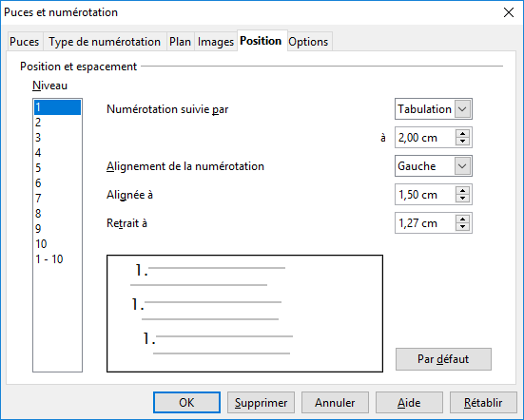Click the Par défaut button
This screenshot has width=524, height=420.
(443, 359)
